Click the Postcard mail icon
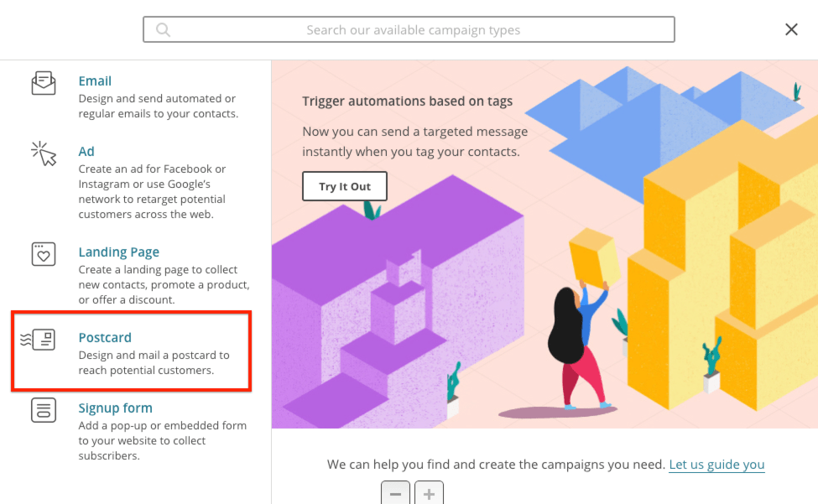The height and width of the screenshot is (504, 818). click(39, 340)
